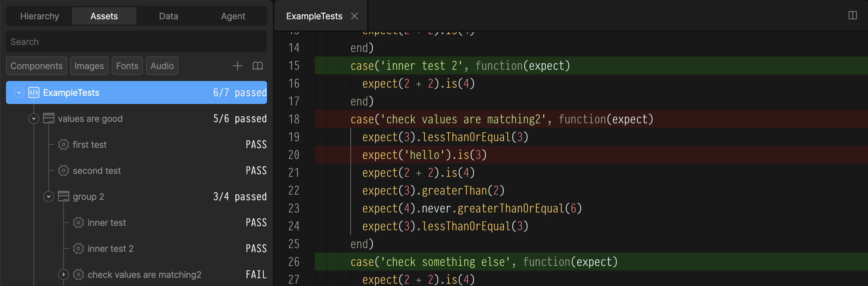
Task: Click line number 20 in gutter
Action: pos(294,155)
